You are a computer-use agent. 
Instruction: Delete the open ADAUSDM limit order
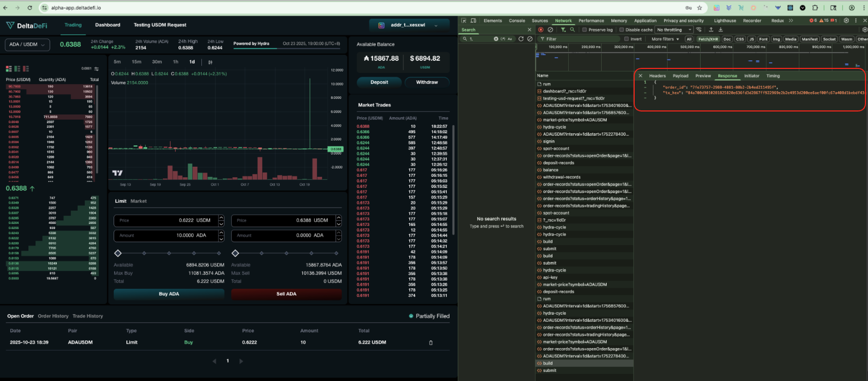click(x=431, y=342)
